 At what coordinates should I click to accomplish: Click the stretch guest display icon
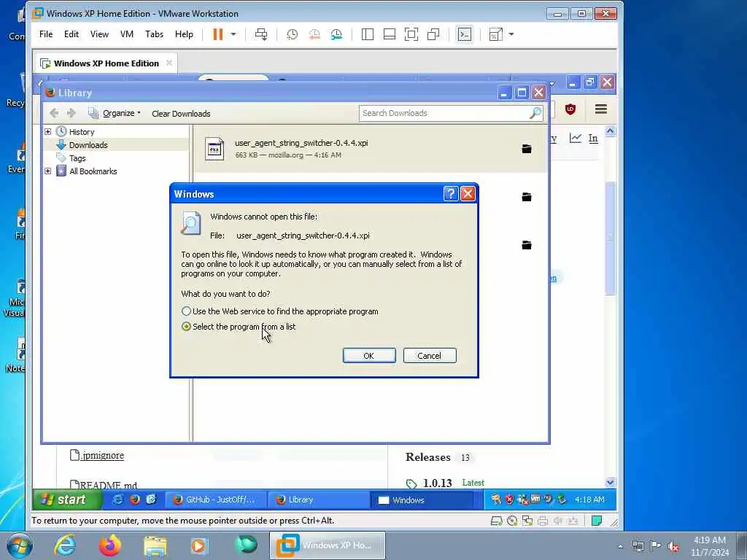495,34
